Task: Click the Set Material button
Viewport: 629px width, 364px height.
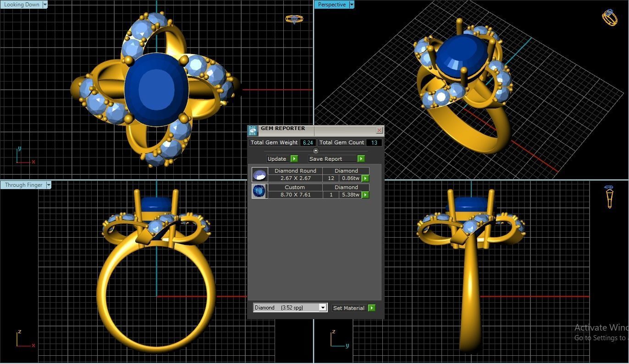Action: 350,308
